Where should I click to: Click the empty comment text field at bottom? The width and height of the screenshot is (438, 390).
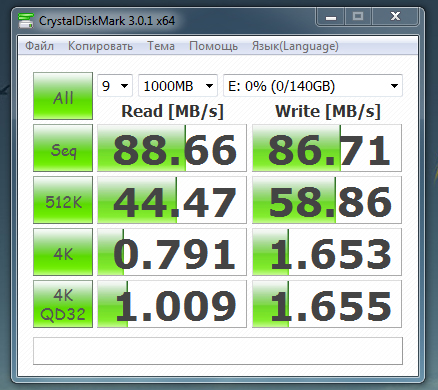(x=218, y=351)
